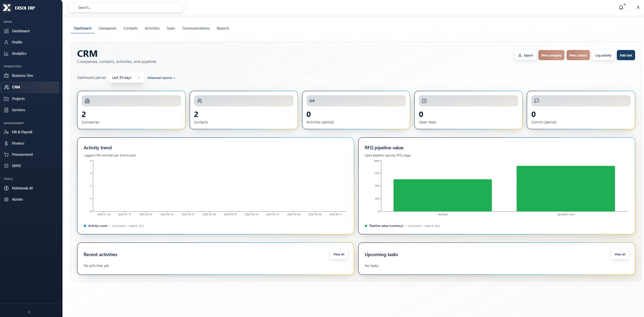Click the green Pipeline value legend dot
Image resolution: width=644 pixels, height=317 pixels.
(x=366, y=226)
